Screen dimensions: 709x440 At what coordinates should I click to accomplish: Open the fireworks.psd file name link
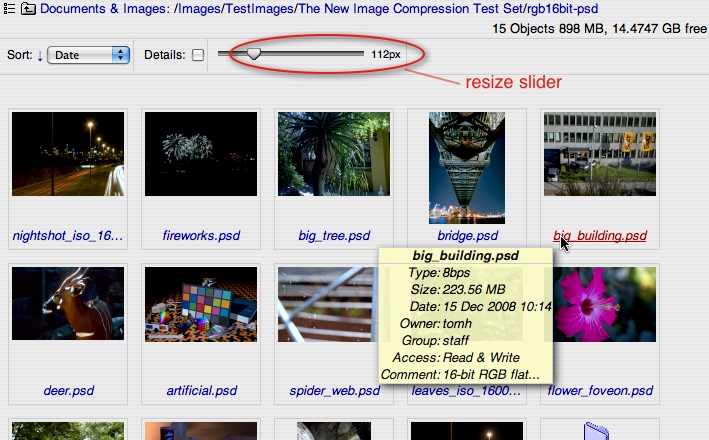[201, 236]
